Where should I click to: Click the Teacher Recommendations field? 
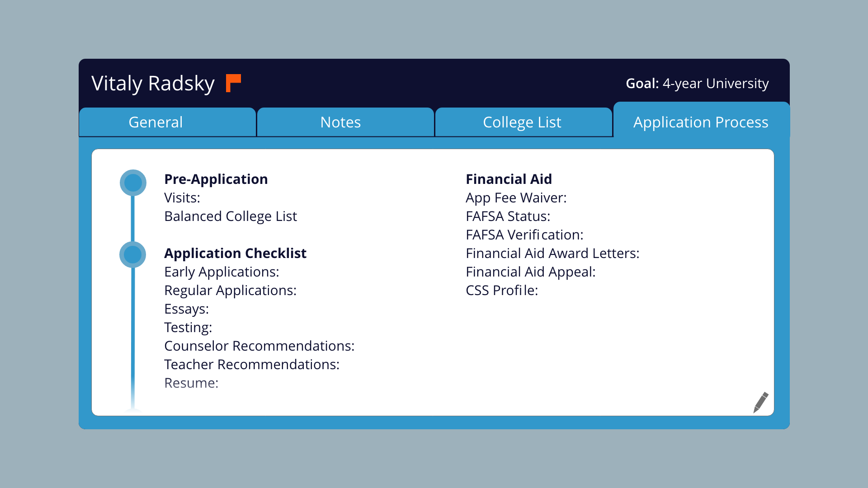click(x=251, y=365)
